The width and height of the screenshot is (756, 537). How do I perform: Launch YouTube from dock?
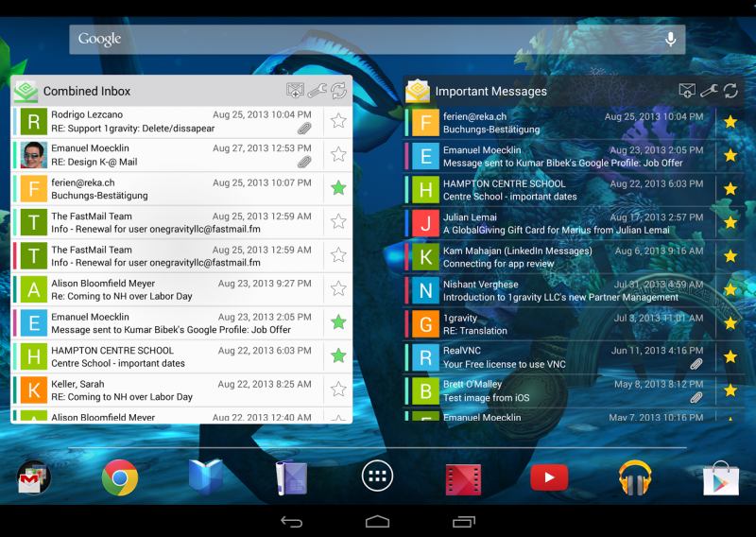pyautogui.click(x=549, y=477)
